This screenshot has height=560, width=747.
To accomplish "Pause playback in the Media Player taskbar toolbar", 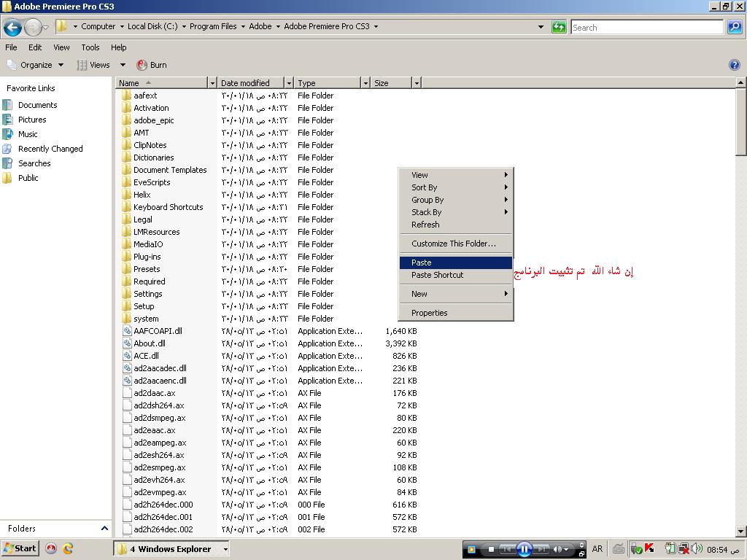I will coord(524,550).
